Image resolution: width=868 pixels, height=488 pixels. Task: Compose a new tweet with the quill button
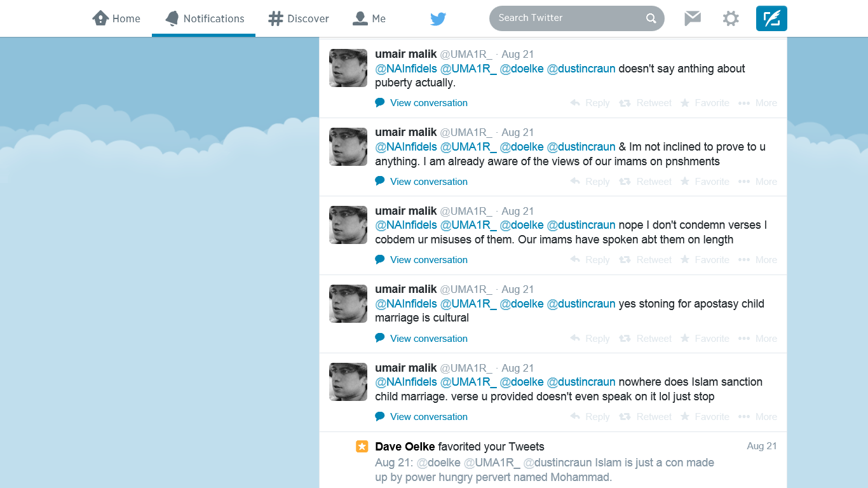point(771,18)
